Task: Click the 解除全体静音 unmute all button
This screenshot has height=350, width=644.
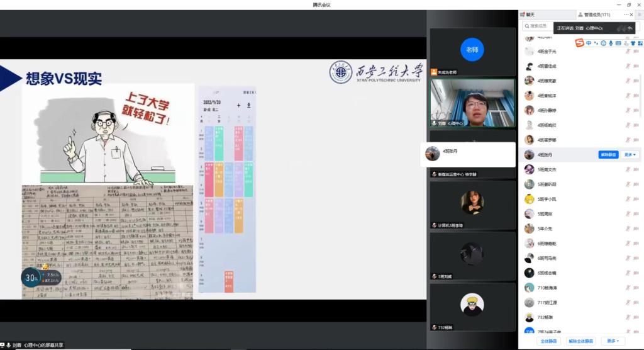Action: pos(580,341)
